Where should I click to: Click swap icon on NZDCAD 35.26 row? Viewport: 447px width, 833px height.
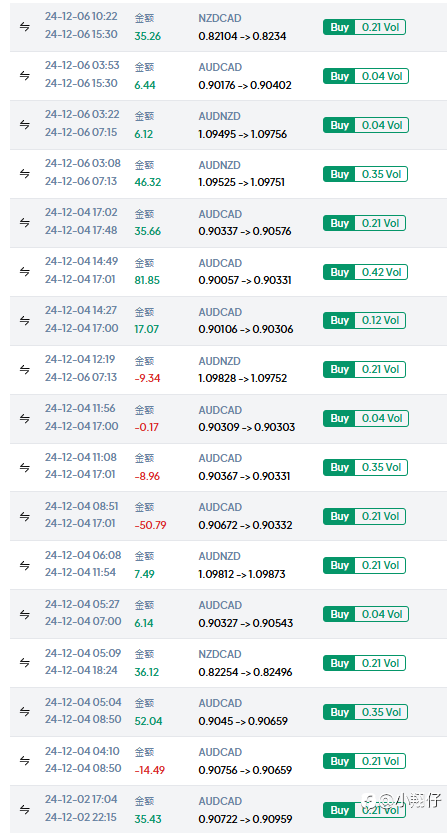point(24,27)
